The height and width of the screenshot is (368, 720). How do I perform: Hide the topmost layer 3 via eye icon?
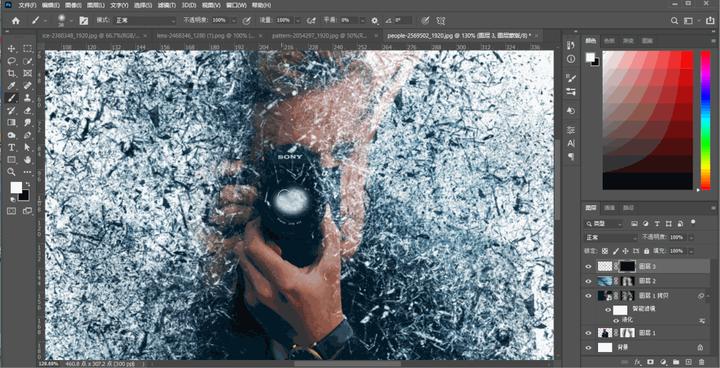588,266
